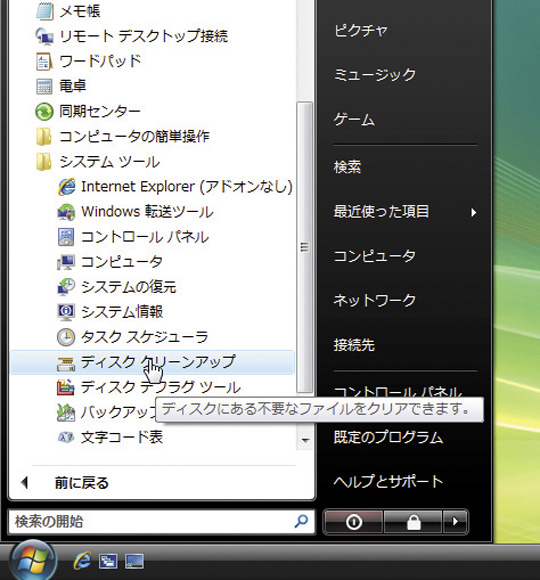Image resolution: width=540 pixels, height=580 pixels.
Task: Click the バックアップ status icon
Action: [x=67, y=412]
